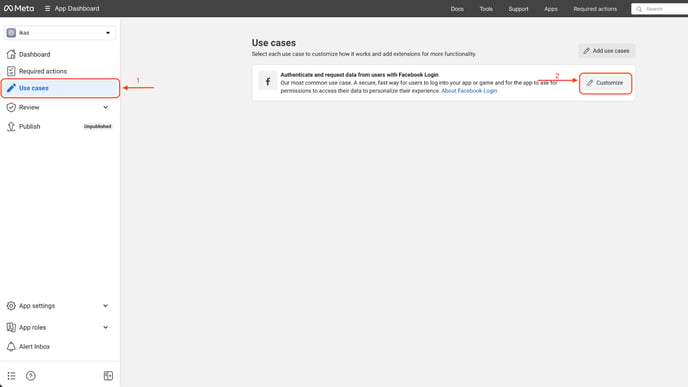Open the list icon at sidebar bottom

tap(11, 376)
